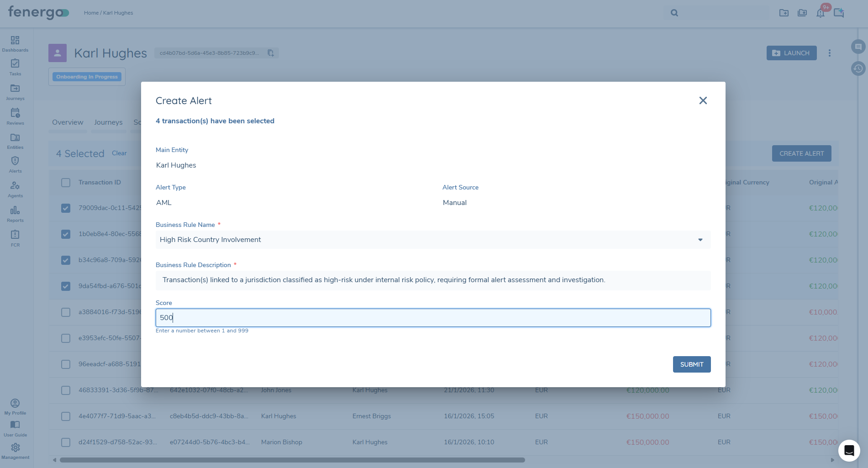The height and width of the screenshot is (468, 868).
Task: Switch to the Journeys tab
Action: coord(108,122)
